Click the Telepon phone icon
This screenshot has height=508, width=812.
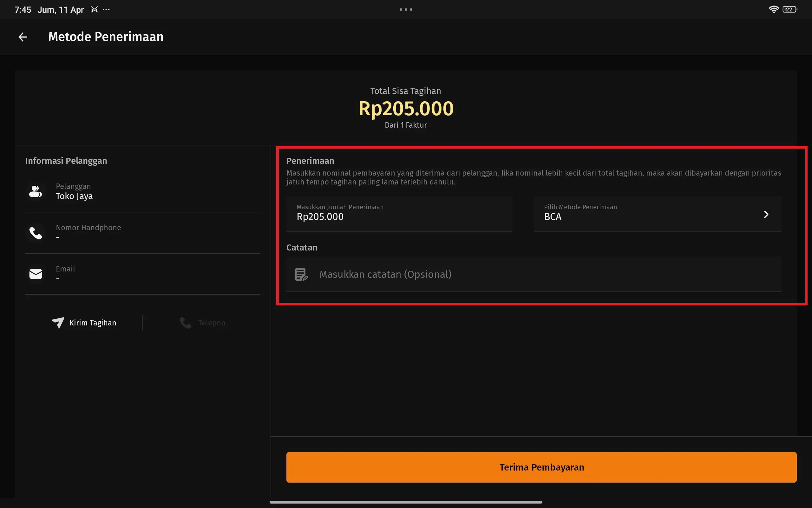185,323
